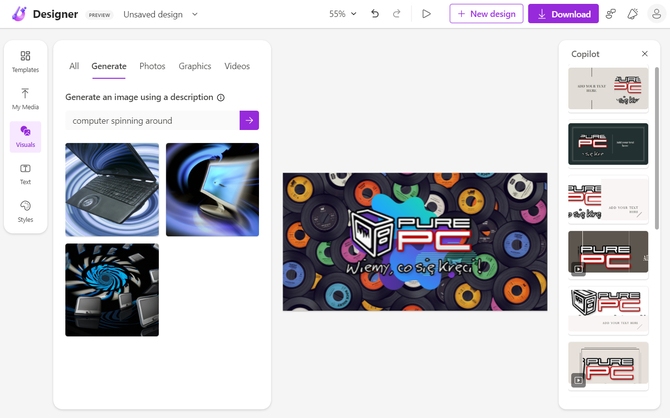Viewport: 670px width, 418px height.
Task: Open the Text panel
Action: pyautogui.click(x=25, y=174)
